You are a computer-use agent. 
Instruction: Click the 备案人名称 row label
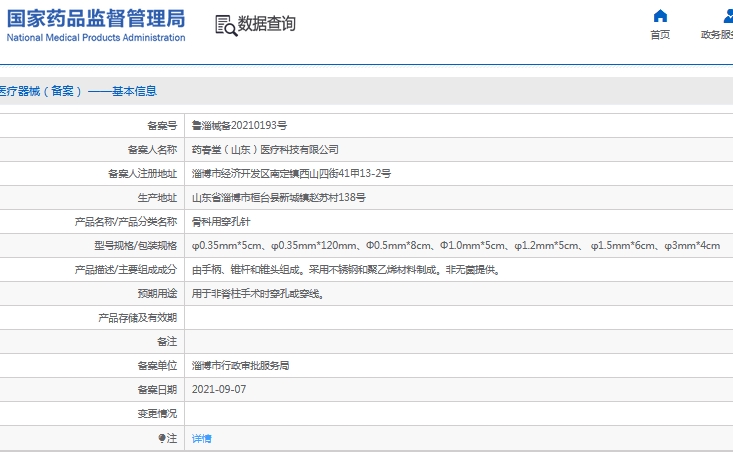click(152, 150)
